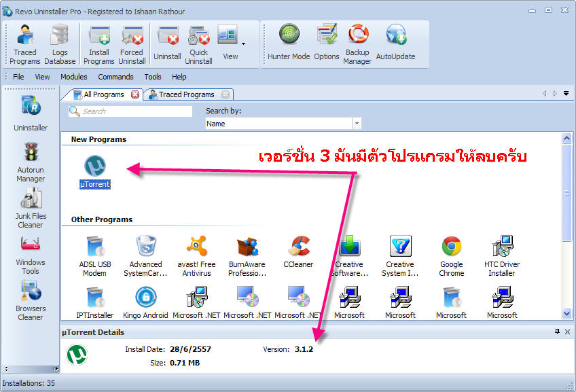Expand the Search by Name dropdown
The height and width of the screenshot is (392, 576).
point(357,124)
